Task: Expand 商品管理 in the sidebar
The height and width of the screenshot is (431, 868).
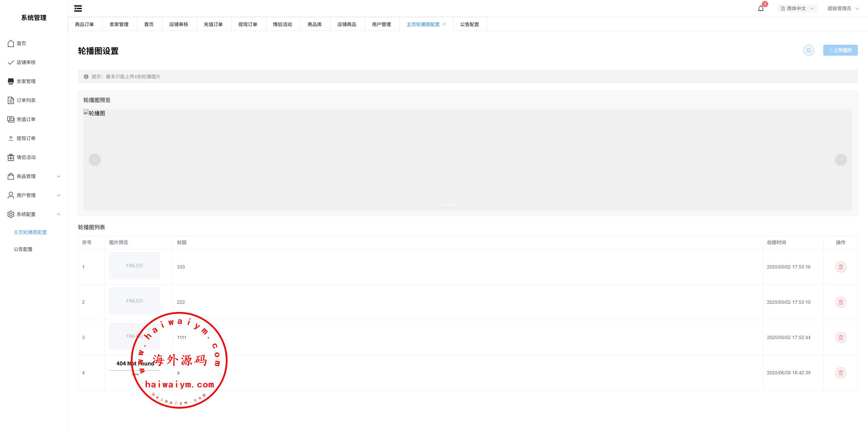Action: [34, 176]
